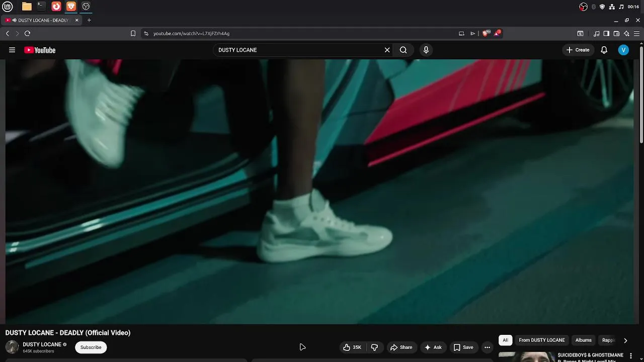Like the video (35K)
The width and height of the screenshot is (644, 362).
(352, 347)
